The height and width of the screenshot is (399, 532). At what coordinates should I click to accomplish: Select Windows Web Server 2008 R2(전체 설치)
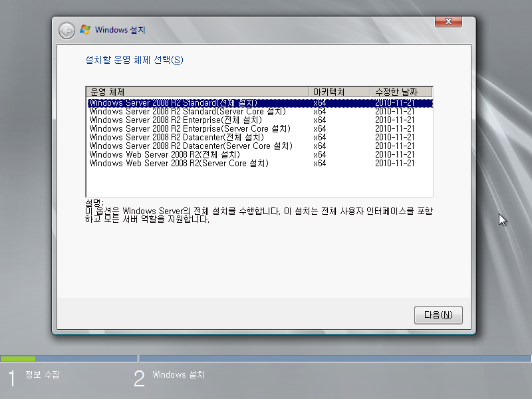point(260,155)
